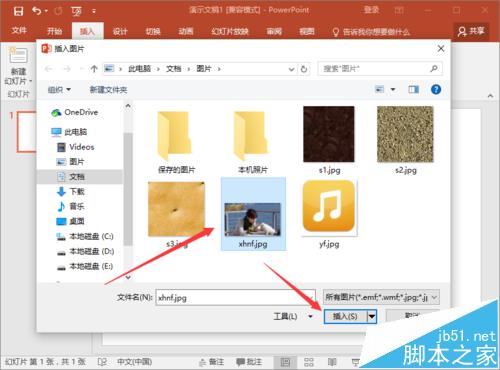The image size is (500, 370).
Task: Switch to the 切换 ribbon tab
Action: (153, 31)
